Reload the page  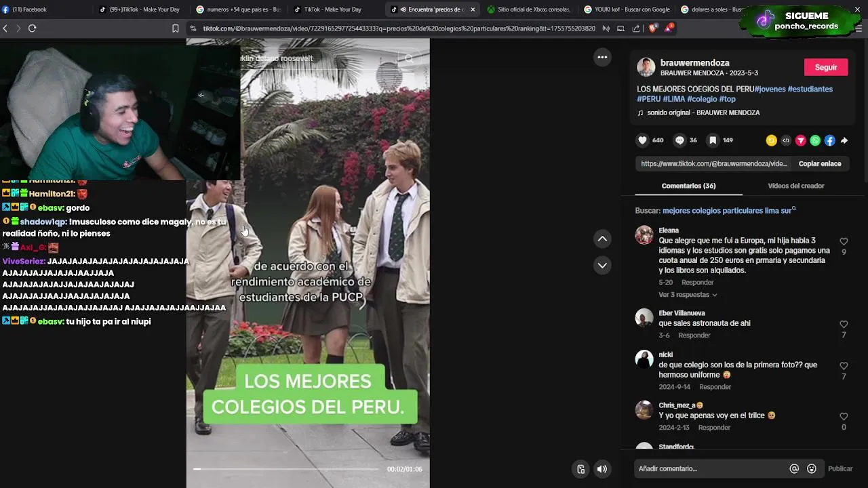[x=32, y=28]
